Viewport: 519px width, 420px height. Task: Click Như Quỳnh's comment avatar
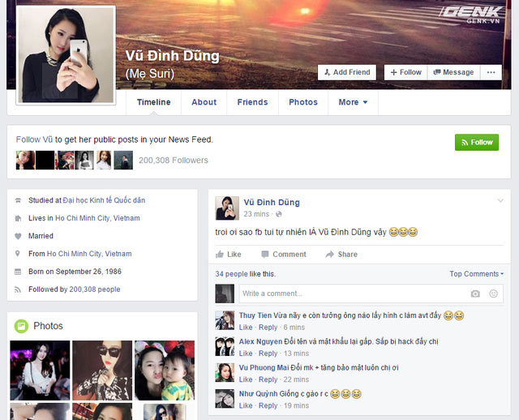point(225,398)
